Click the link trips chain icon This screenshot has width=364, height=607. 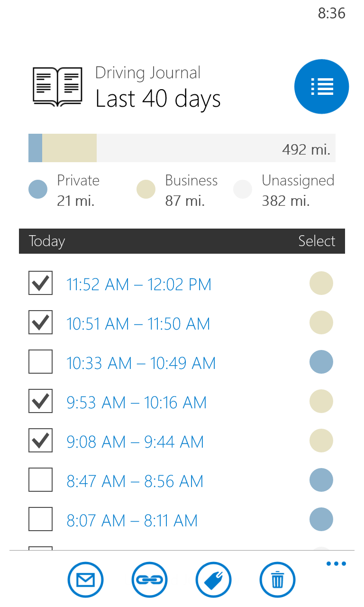(x=149, y=579)
